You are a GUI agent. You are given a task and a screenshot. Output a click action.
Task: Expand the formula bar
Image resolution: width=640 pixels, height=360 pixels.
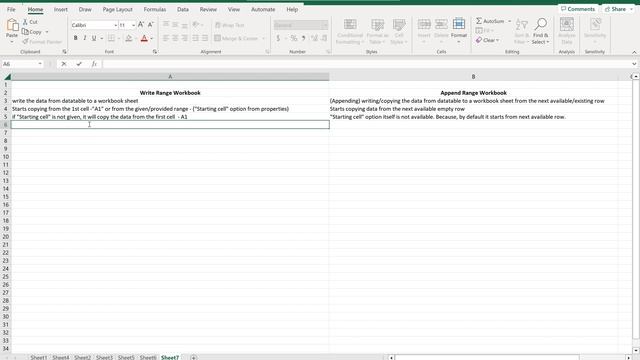click(634, 64)
